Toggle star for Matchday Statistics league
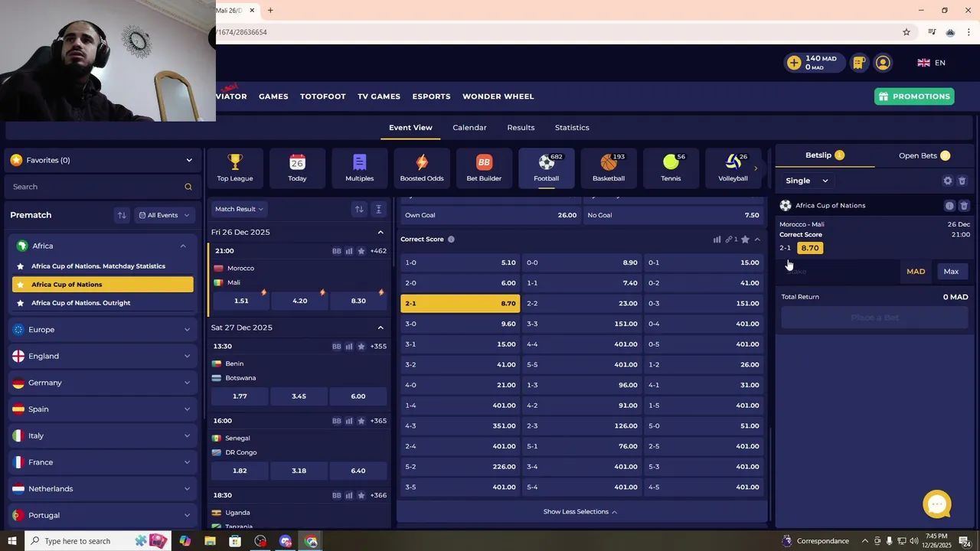Image resolution: width=980 pixels, height=551 pixels. 20,266
